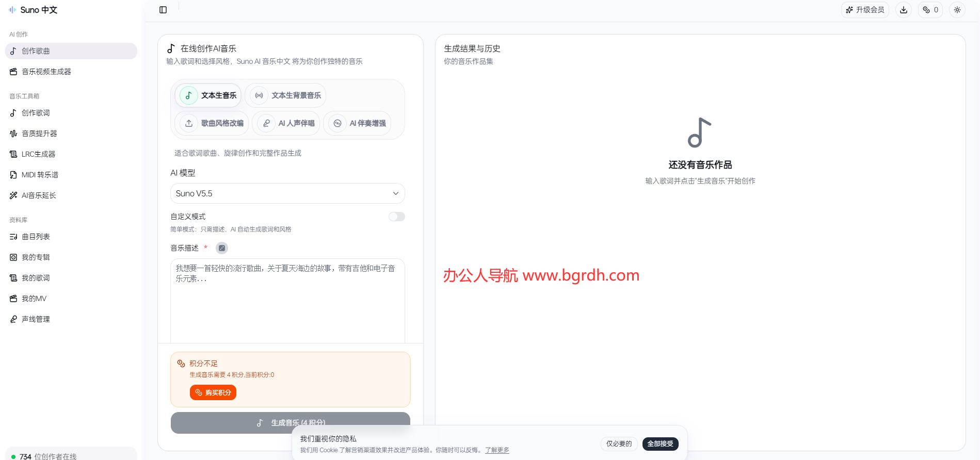Select the AI 伴奏增强 mode tab
The width and height of the screenshot is (980, 460).
(x=357, y=123)
